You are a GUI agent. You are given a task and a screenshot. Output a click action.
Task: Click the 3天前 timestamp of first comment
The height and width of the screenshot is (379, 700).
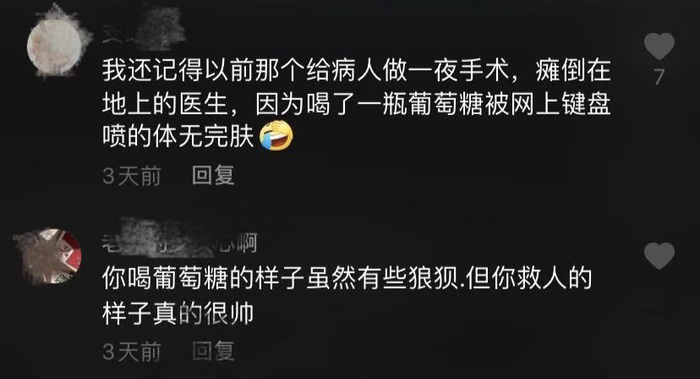[x=132, y=175]
